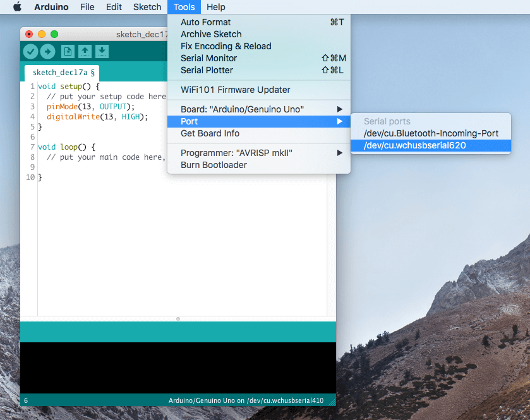Click the Save sketch down-arrow icon
This screenshot has width=530, height=420.
102,52
